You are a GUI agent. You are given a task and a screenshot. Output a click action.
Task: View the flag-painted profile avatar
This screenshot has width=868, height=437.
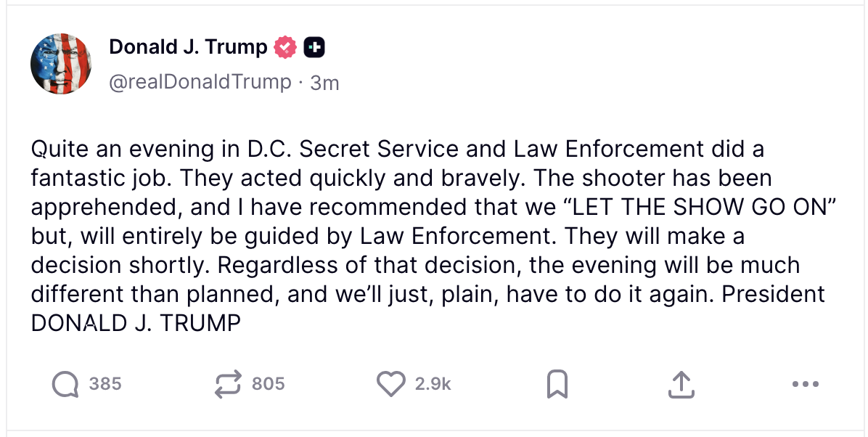60,64
